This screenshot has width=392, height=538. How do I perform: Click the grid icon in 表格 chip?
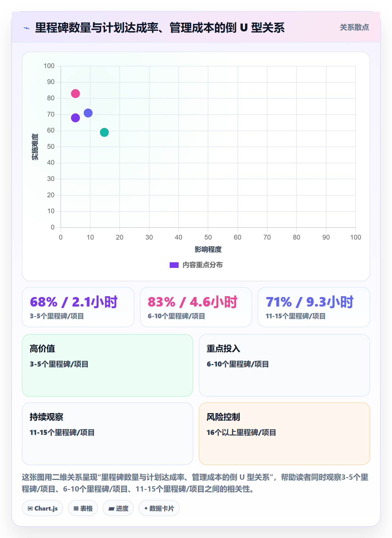pos(76,508)
